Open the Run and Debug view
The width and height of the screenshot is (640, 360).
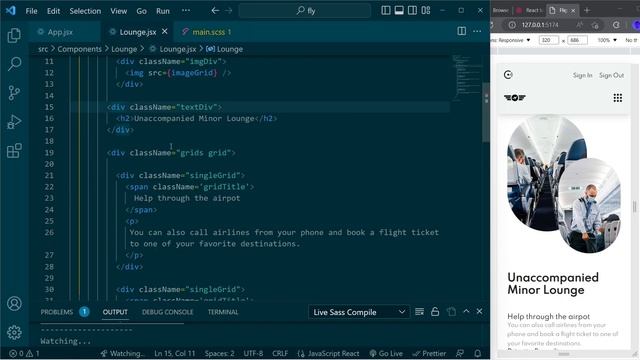pyautogui.click(x=14, y=122)
